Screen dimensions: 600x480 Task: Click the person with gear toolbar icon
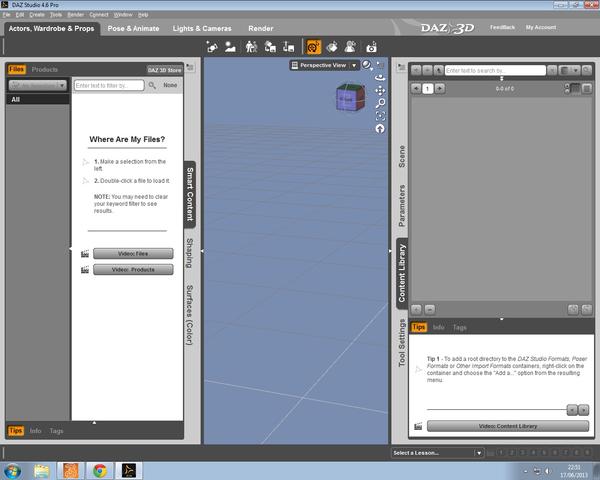tap(350, 47)
